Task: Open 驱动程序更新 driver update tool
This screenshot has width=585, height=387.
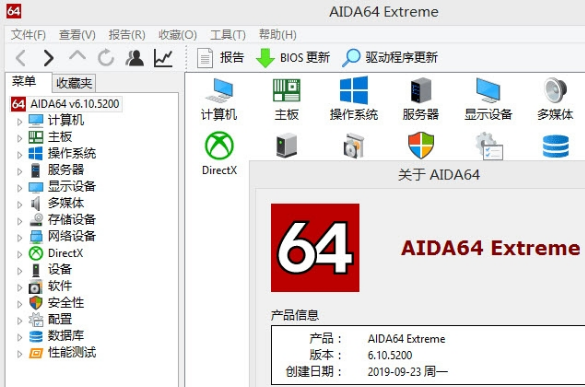Action: click(x=390, y=58)
